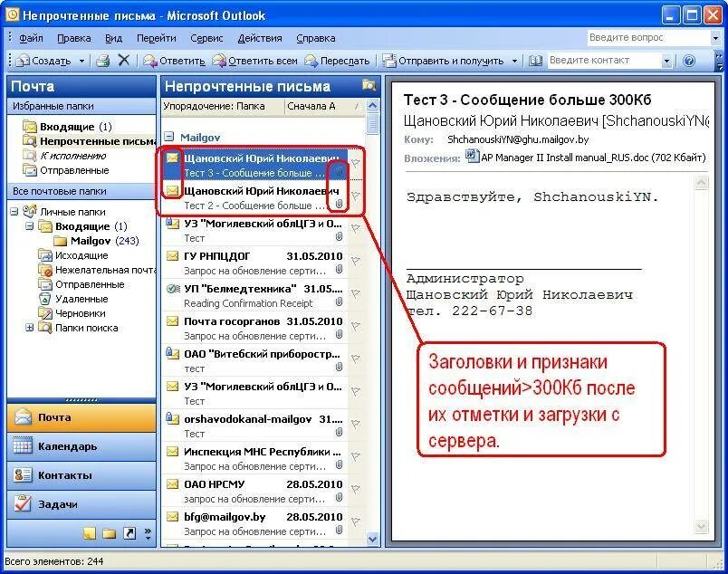Click envelope icon of bfg@mailgov.by message
728x574 pixels.
[x=172, y=516]
